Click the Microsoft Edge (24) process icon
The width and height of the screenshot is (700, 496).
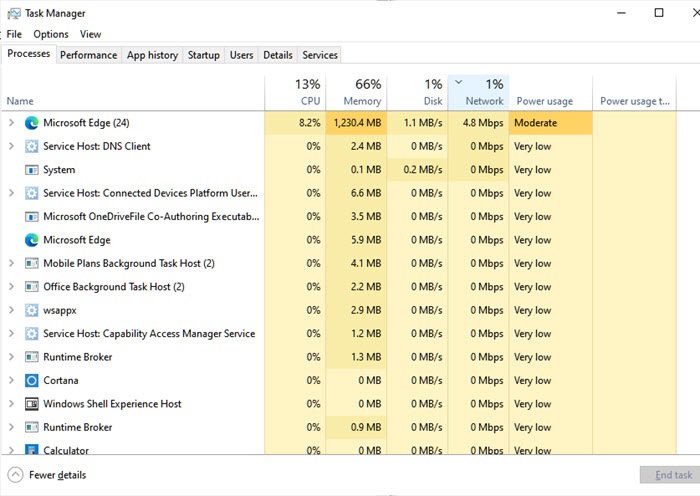pyautogui.click(x=31, y=123)
